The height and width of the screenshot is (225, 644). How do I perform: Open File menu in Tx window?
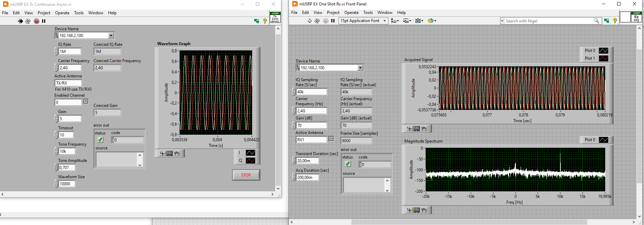click(5, 13)
